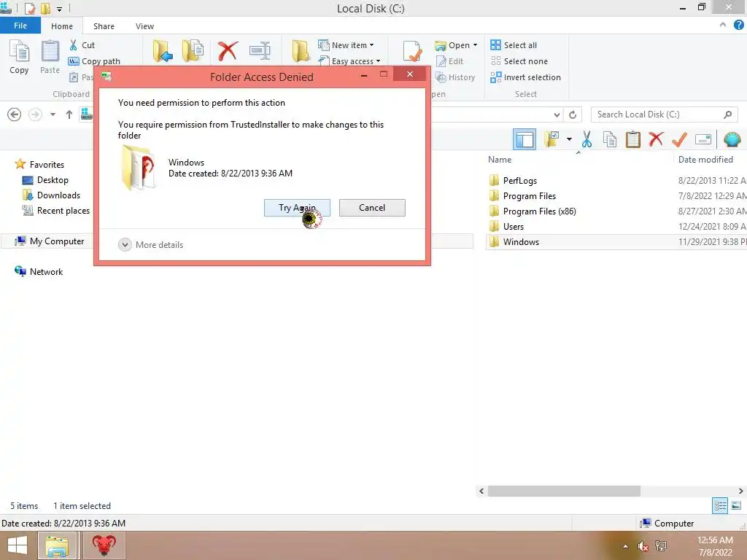This screenshot has width=747, height=560.
Task: Switch to large icons view in status bar
Action: pyautogui.click(x=736, y=505)
